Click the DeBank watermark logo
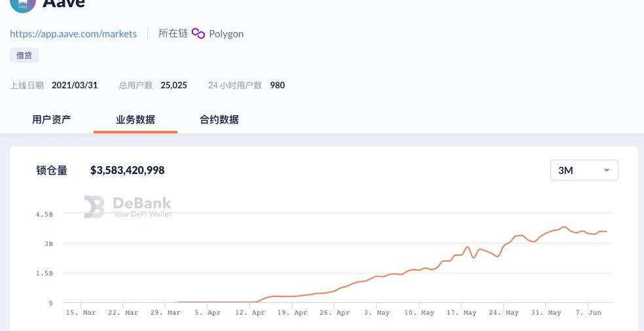This screenshot has height=331, width=644. (x=94, y=207)
